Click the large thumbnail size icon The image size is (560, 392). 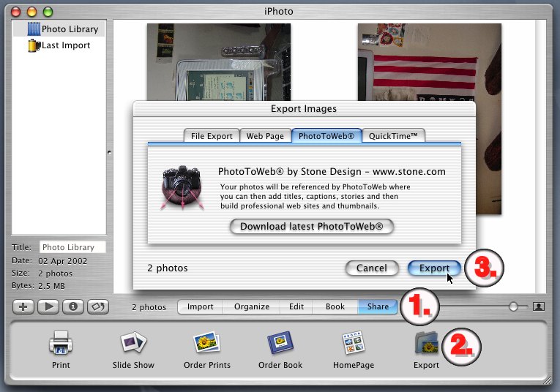tap(539, 306)
